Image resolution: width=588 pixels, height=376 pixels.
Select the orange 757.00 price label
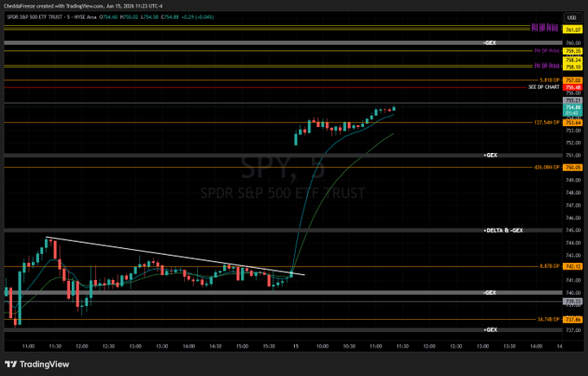573,80
